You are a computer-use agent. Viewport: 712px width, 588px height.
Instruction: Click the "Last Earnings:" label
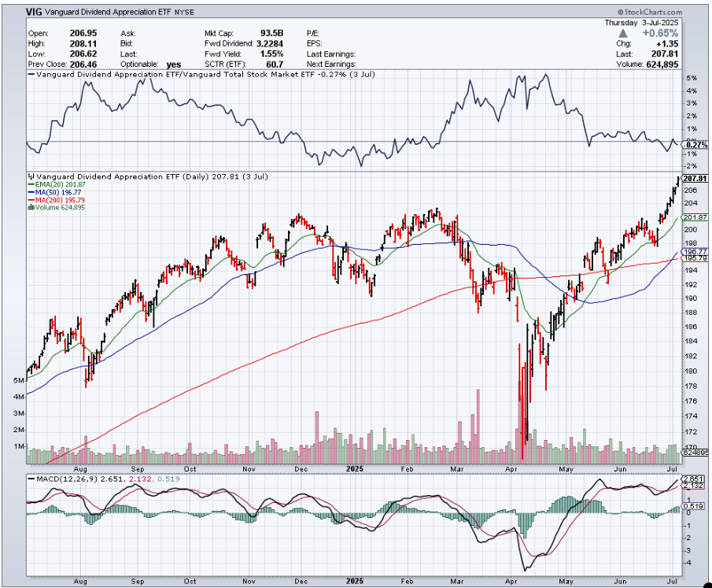pyautogui.click(x=331, y=54)
